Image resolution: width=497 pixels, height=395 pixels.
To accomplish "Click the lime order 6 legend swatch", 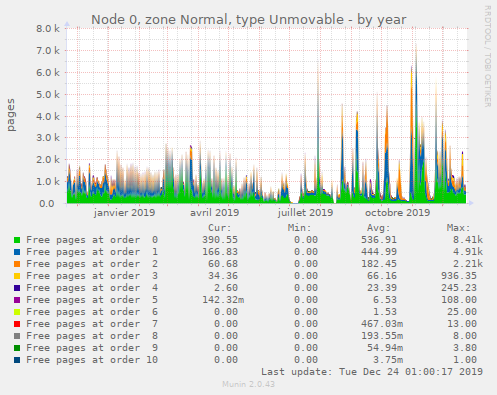I will [17, 312].
